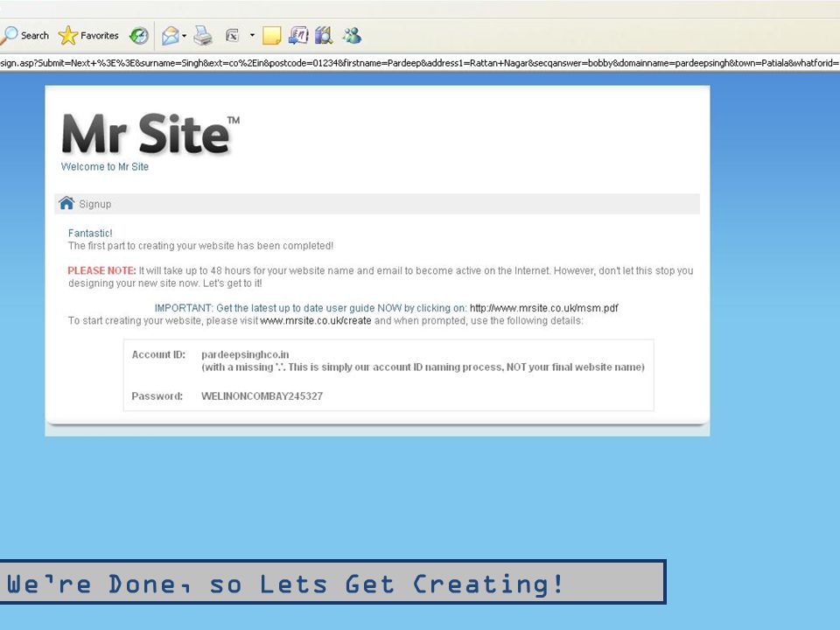
Task: Click the yellow sticky note icon
Action: point(271,36)
